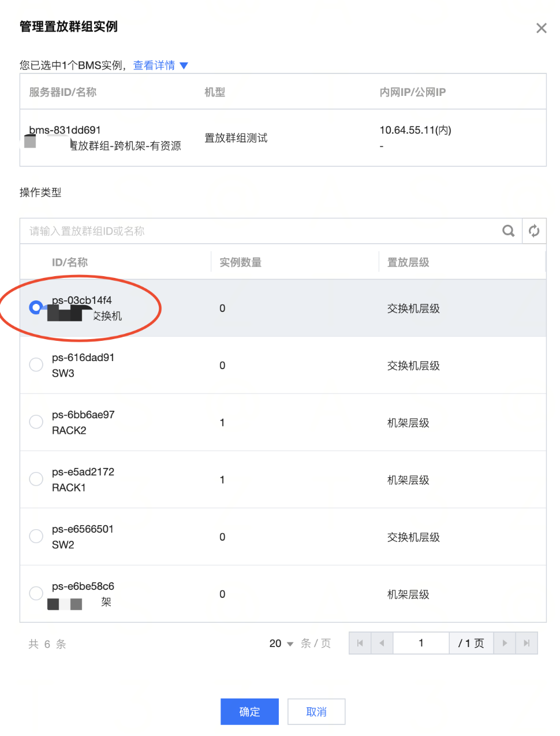Screen dimensions: 560x736
Task: Jump to the last page
Action: [x=526, y=643]
